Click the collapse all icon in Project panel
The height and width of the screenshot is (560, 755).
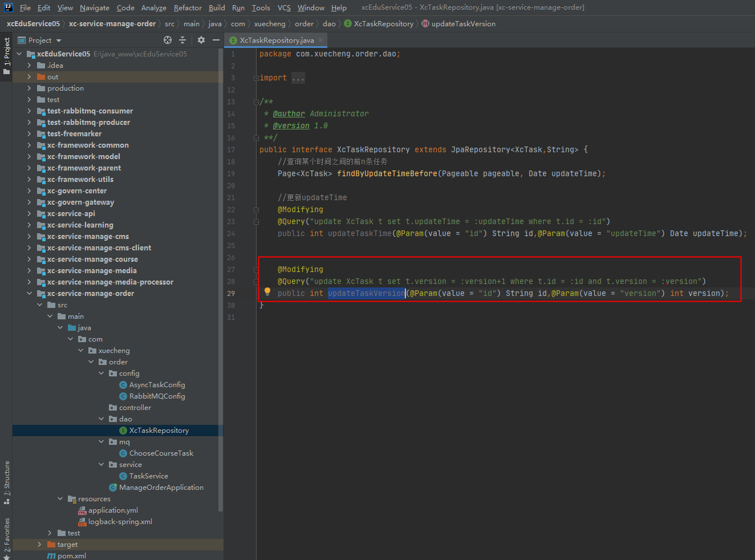[x=182, y=40]
